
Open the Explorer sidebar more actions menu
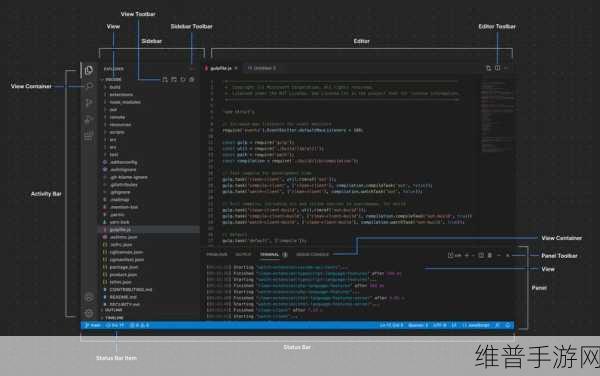click(192, 68)
